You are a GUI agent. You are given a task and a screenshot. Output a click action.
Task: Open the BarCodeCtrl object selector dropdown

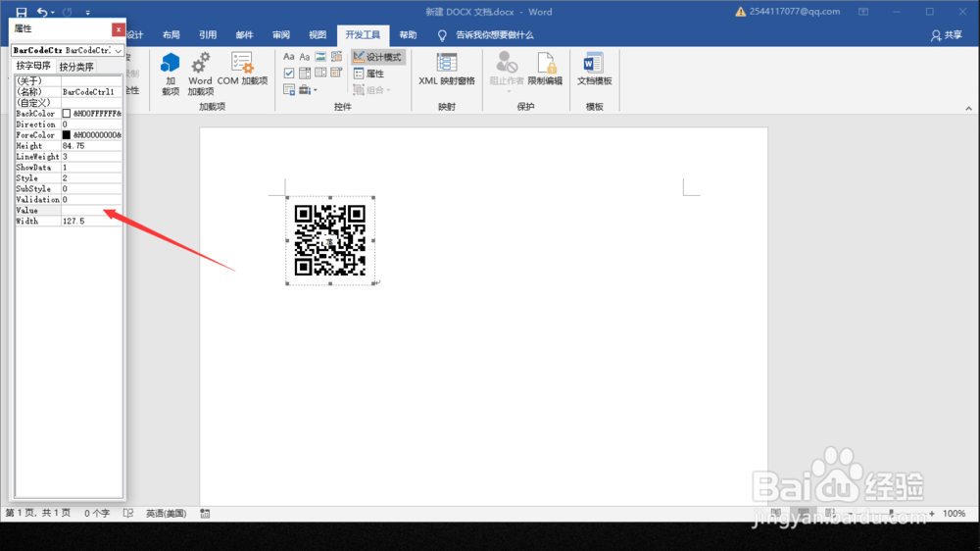[x=119, y=51]
